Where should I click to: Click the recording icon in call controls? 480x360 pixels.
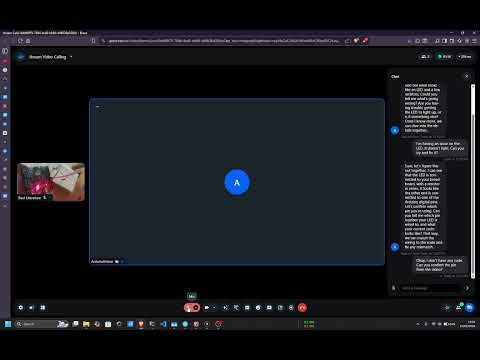pos(291,308)
